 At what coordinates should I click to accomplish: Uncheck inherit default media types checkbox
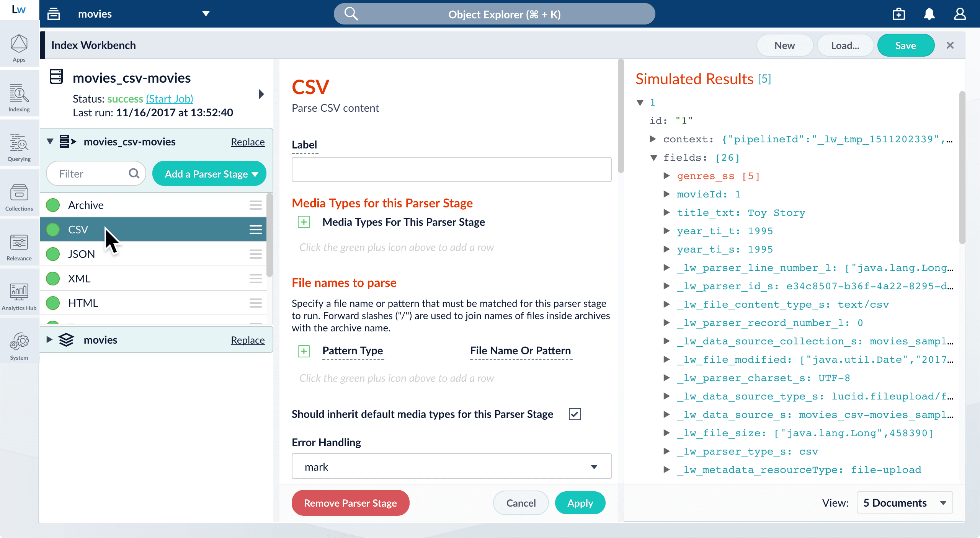tap(575, 414)
